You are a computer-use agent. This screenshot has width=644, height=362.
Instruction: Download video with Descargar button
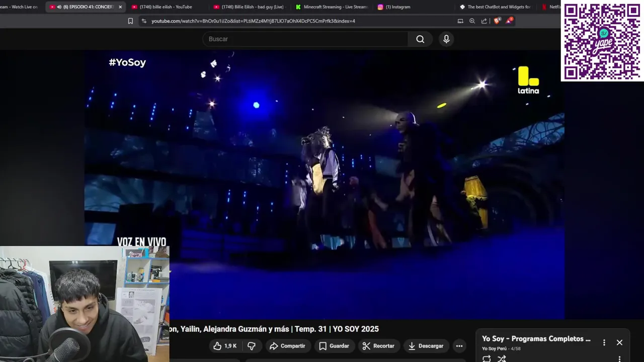[x=426, y=346]
